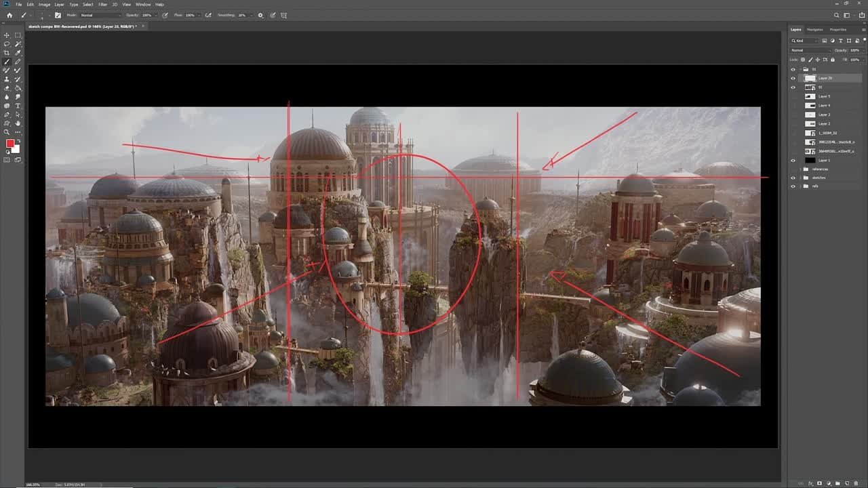Open layer blend mode Normal dropdown
This screenshot has width=868, height=488.
[810, 50]
